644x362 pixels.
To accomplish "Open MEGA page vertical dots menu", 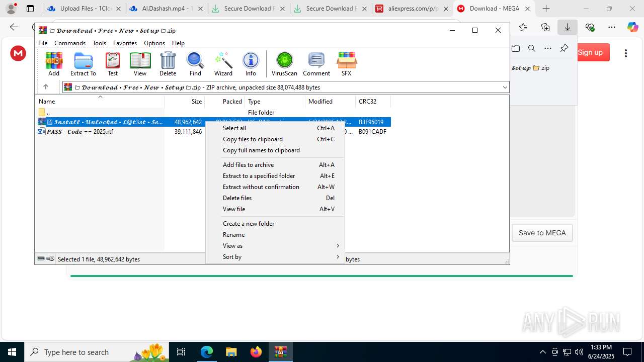I will [626, 53].
